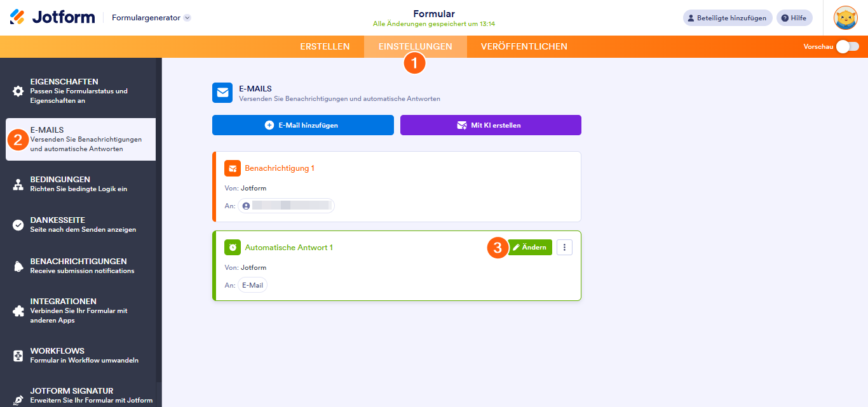
Task: Open the Hilfe help button
Action: [794, 18]
